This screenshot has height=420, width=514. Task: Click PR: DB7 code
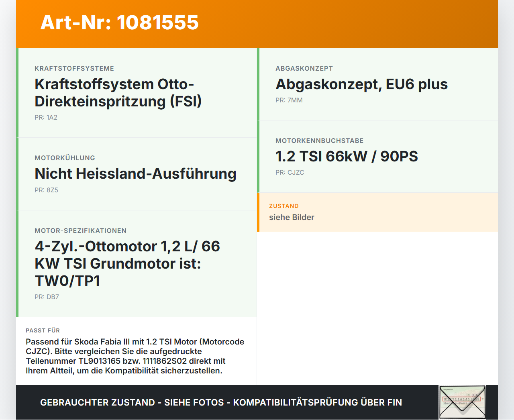point(47,297)
